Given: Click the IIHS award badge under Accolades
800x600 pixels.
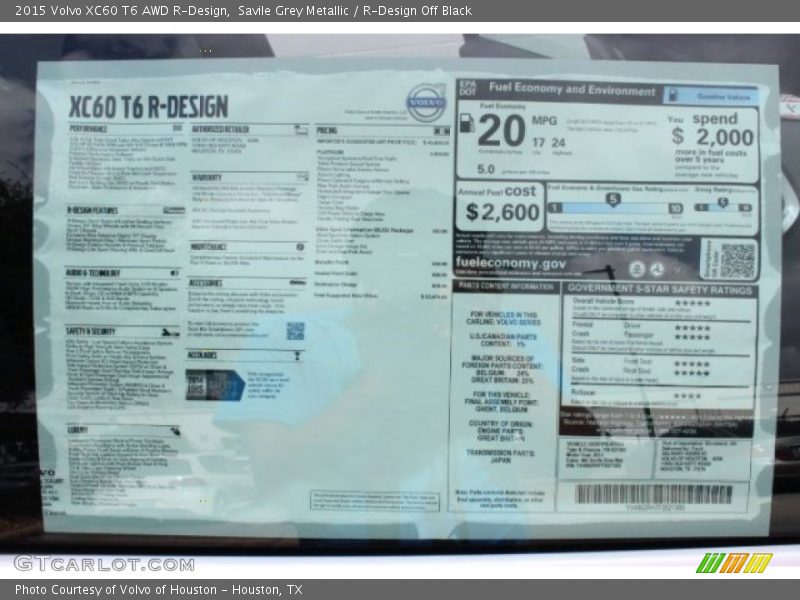Looking at the screenshot, I should pos(215,385).
